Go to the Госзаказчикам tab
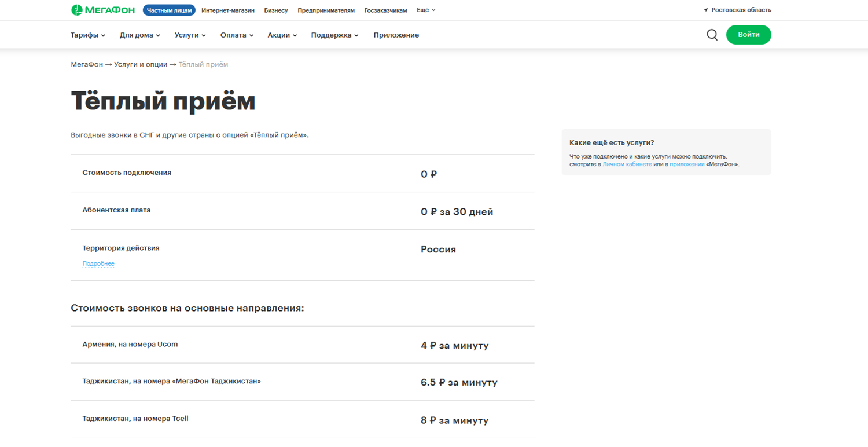This screenshot has height=447, width=868. click(x=385, y=10)
